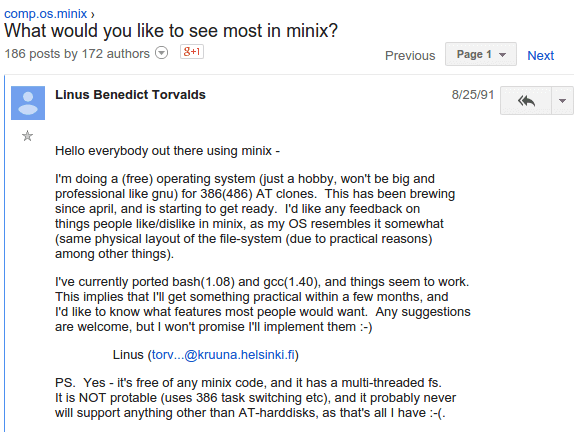Click the blue post selection bar at left
The image size is (578, 432).
click(4, 253)
